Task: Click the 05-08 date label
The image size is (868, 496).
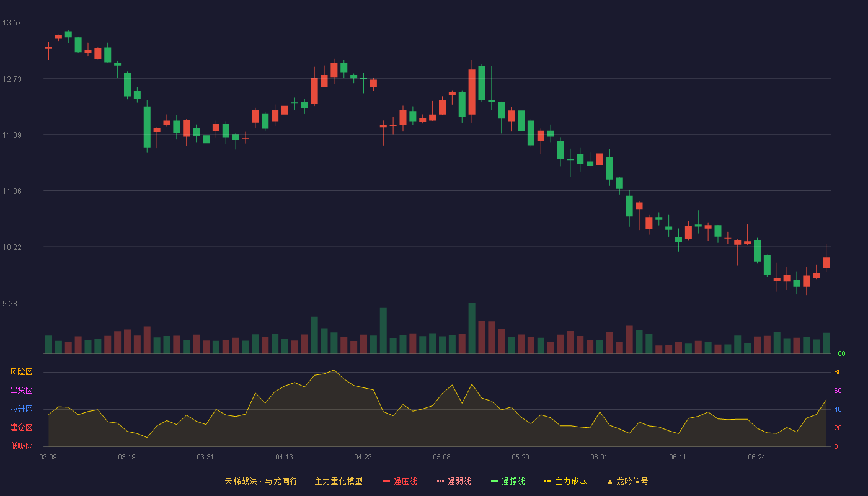Action: pyautogui.click(x=441, y=457)
